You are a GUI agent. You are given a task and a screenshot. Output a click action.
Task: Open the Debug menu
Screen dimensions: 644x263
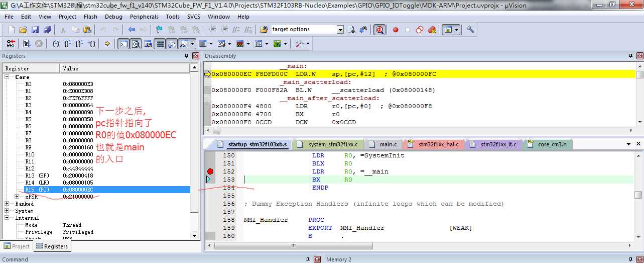[x=113, y=17]
